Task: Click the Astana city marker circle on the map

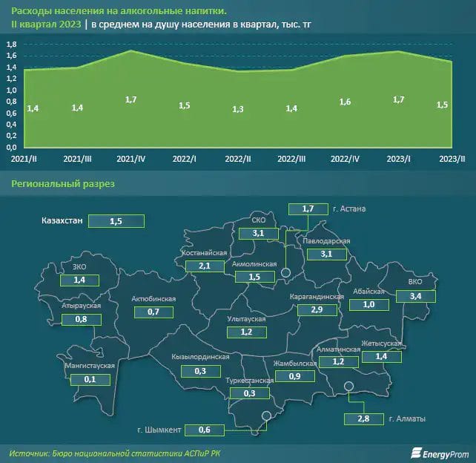Action: click(x=286, y=274)
